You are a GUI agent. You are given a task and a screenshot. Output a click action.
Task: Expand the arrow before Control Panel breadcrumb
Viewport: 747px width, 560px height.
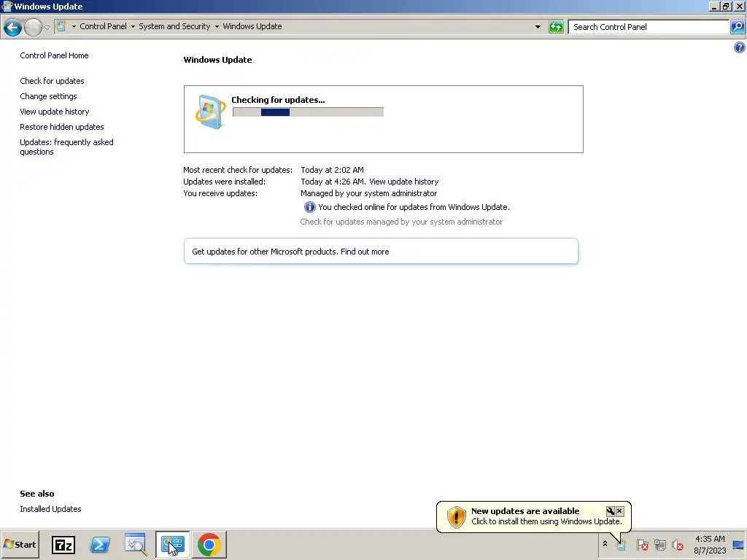(74, 27)
